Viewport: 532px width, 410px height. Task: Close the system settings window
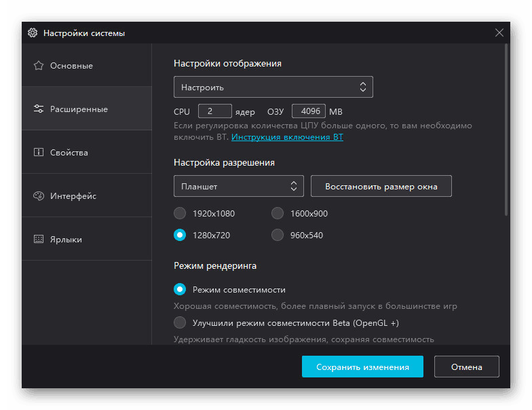499,33
